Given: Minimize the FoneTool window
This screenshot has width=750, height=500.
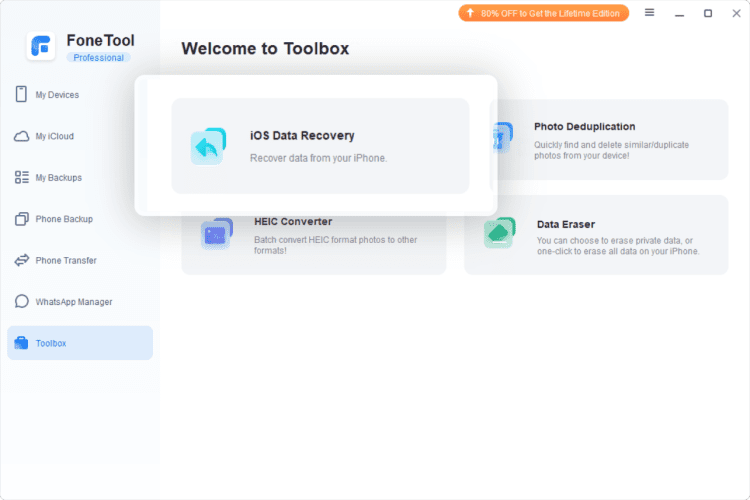Looking at the screenshot, I should pyautogui.click(x=679, y=13).
